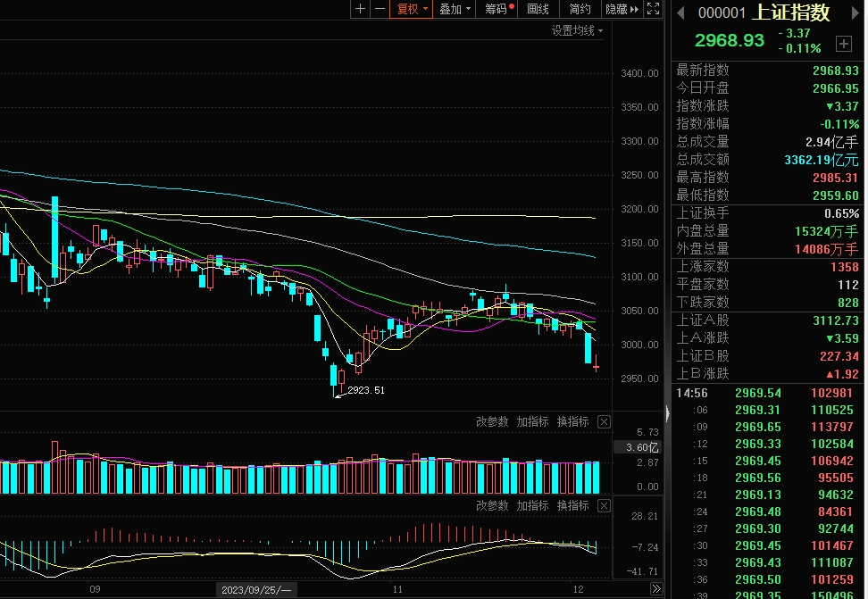The width and height of the screenshot is (868, 599).
Task: Close the volume indicator panel
Action: [604, 422]
